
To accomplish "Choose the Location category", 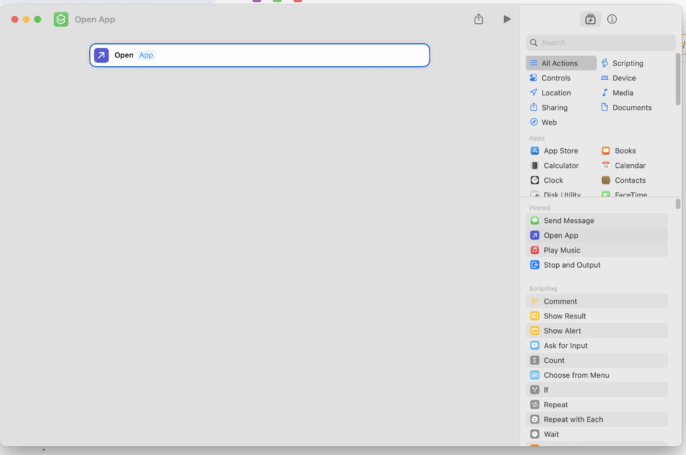I will coord(556,93).
